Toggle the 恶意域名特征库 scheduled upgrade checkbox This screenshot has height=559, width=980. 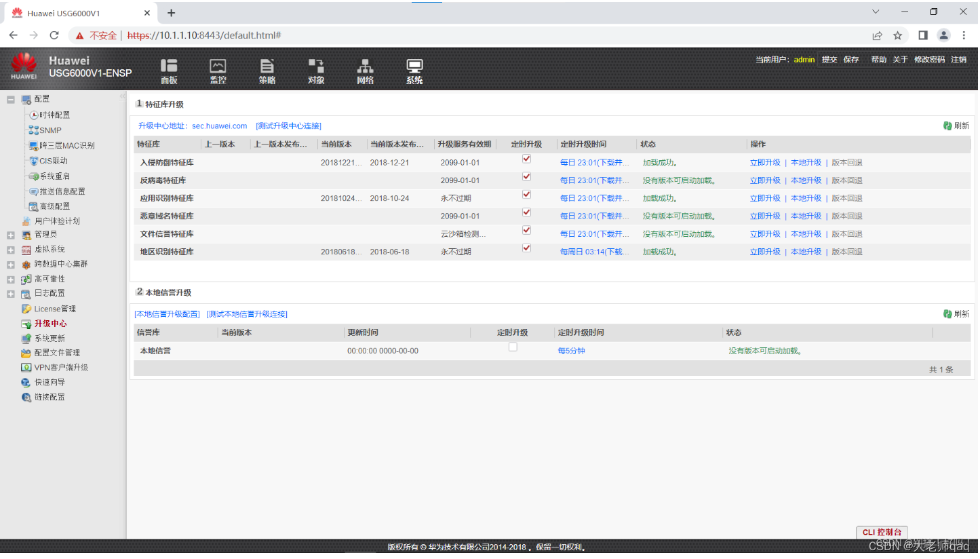click(x=526, y=212)
